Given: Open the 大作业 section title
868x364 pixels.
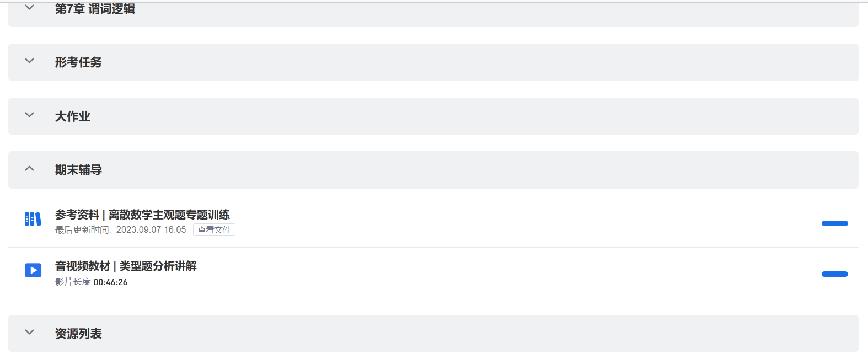Looking at the screenshot, I should (x=72, y=116).
